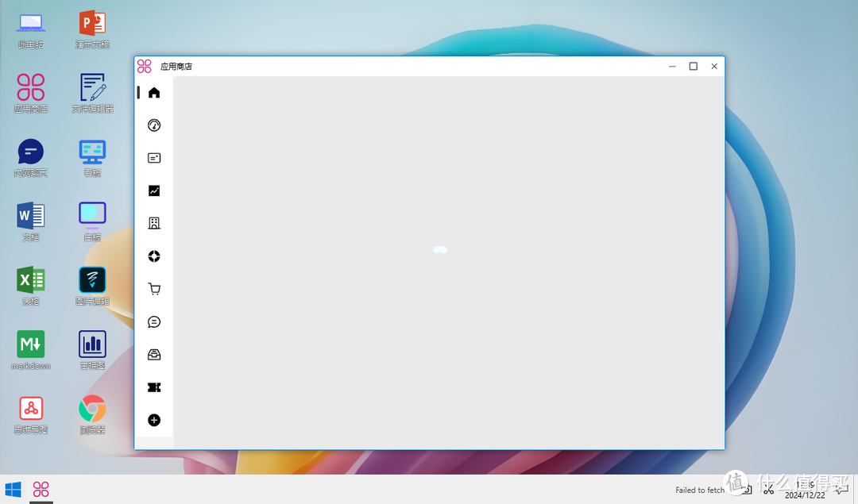Open the Windows Start button
The width and height of the screenshot is (858, 504).
click(x=14, y=489)
